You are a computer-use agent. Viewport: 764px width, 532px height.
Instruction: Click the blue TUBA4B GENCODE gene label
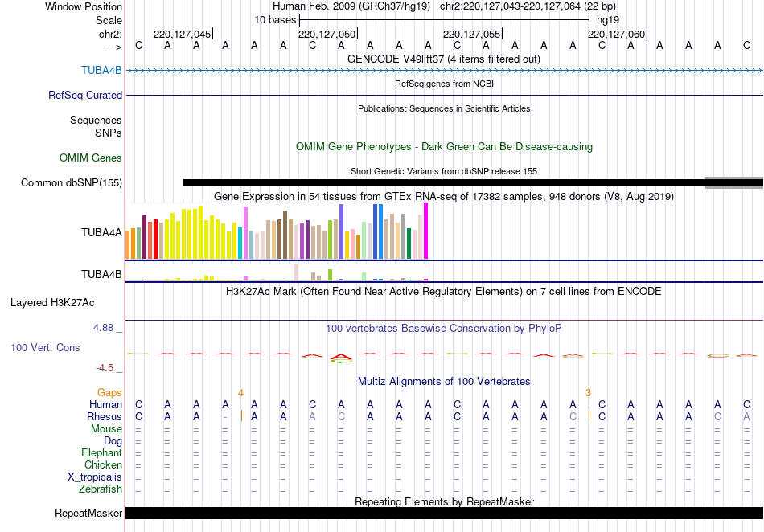[x=101, y=70]
